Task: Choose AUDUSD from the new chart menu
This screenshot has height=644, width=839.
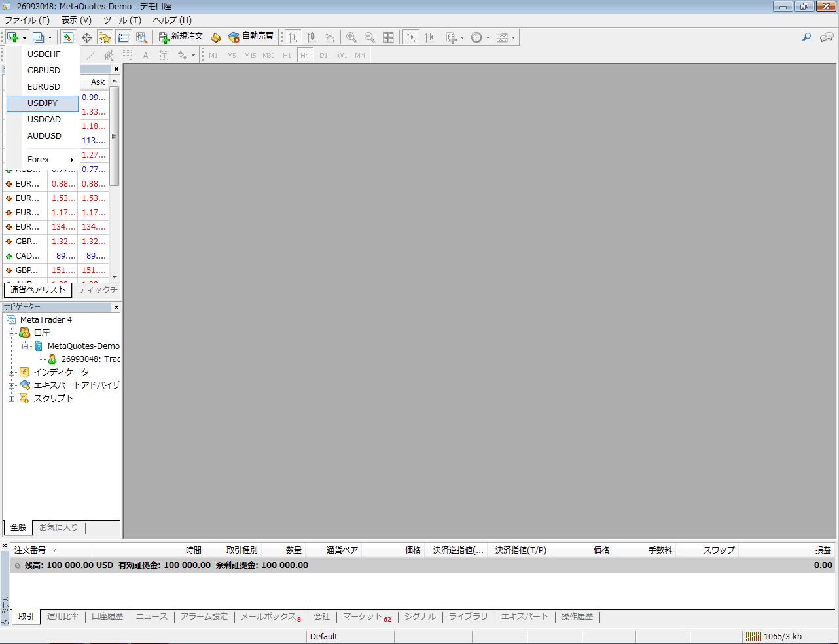Action: [x=43, y=135]
